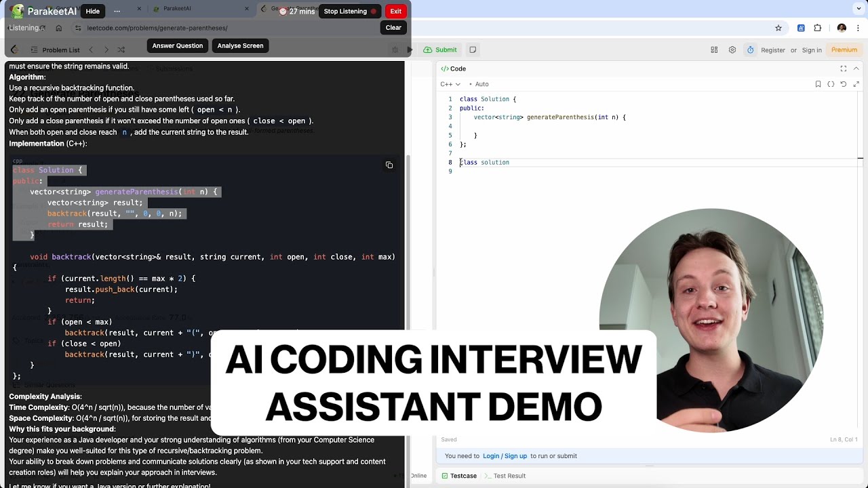Format code with braces icon
Viewport: 868px width, 488px height.
(831, 84)
